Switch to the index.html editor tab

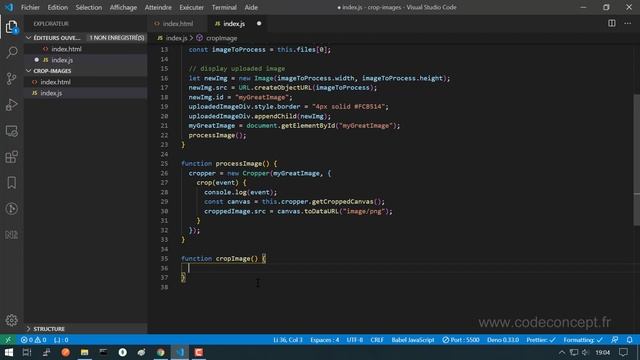pyautogui.click(x=177, y=24)
